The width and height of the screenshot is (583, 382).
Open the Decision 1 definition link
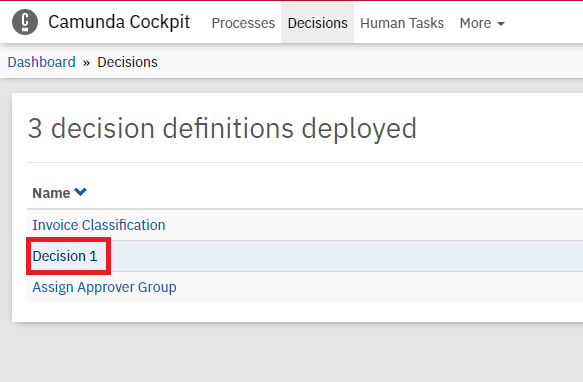click(x=65, y=256)
